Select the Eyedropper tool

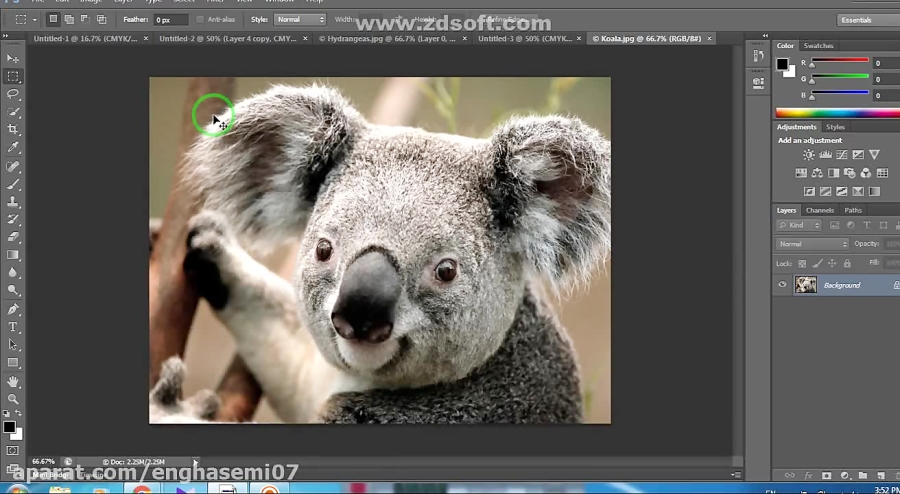pos(13,147)
